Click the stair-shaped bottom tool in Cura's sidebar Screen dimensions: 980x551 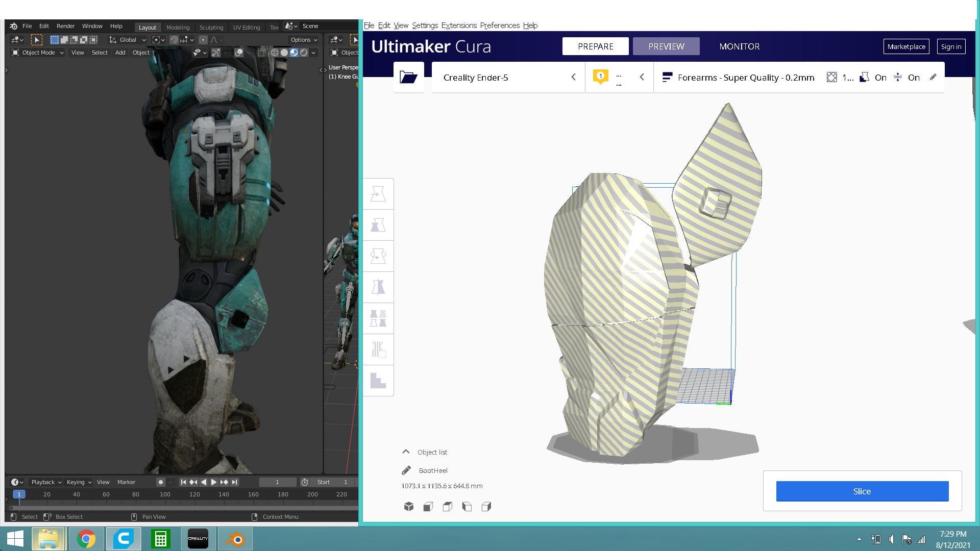coord(378,381)
